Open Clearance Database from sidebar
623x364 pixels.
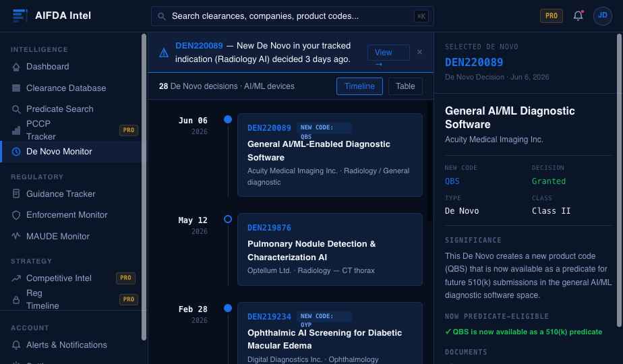[66, 88]
